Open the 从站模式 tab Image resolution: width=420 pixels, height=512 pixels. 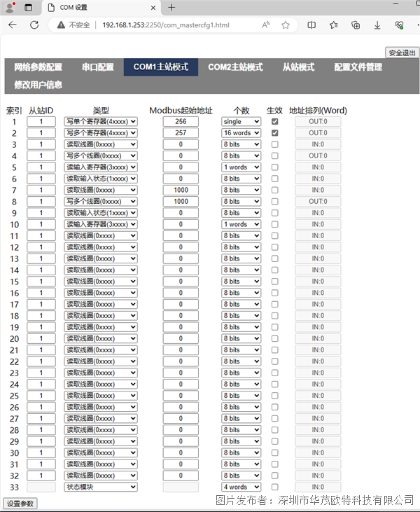299,67
